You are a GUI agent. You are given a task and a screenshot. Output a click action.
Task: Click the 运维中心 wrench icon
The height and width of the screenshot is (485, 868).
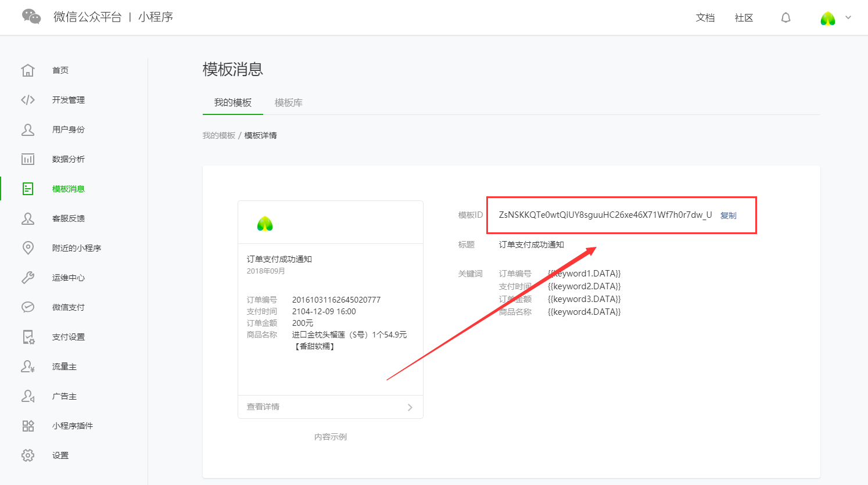28,278
